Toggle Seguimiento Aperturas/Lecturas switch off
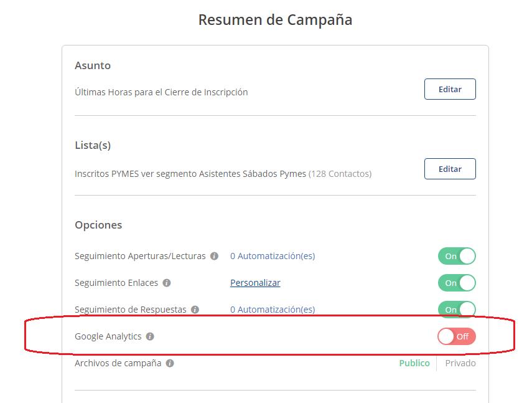 pos(457,256)
